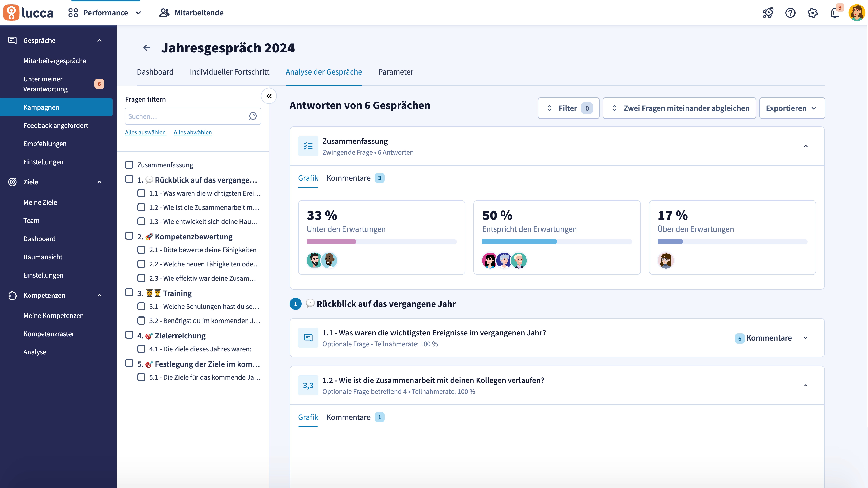Open Kommentare tab in question 1.2 card
This screenshot has width=868, height=488.
(x=355, y=417)
